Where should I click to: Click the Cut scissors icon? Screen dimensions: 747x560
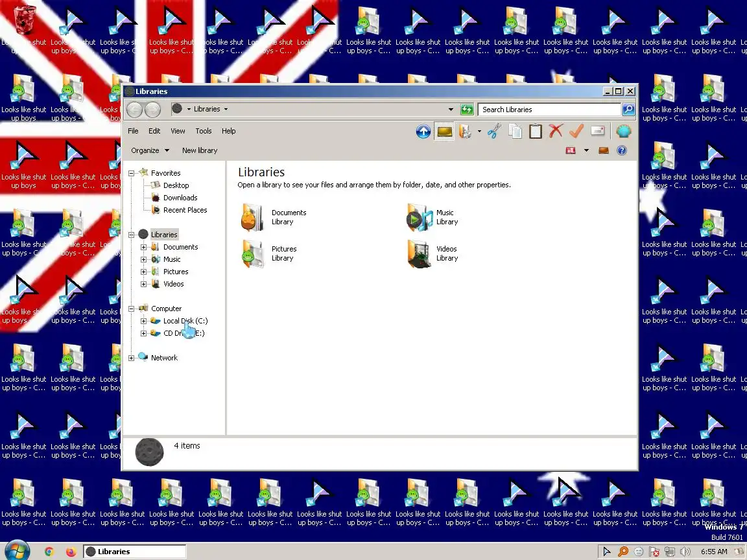(494, 132)
